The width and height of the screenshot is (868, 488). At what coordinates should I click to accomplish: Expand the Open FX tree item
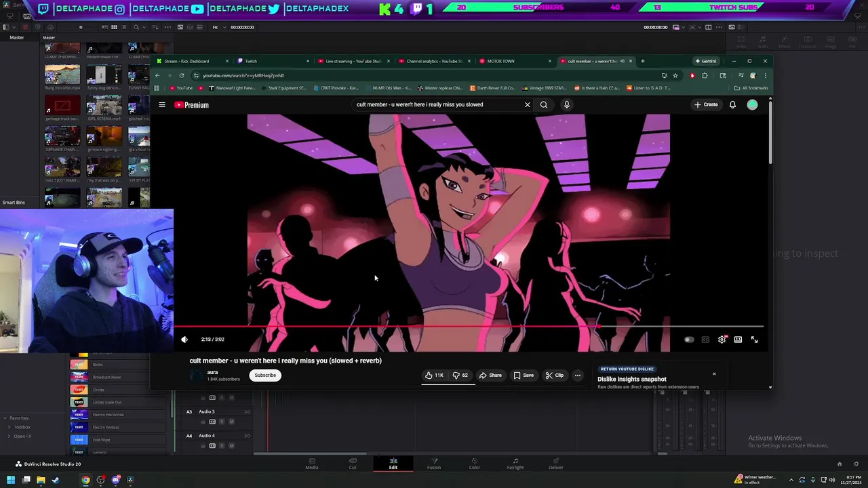point(9,436)
